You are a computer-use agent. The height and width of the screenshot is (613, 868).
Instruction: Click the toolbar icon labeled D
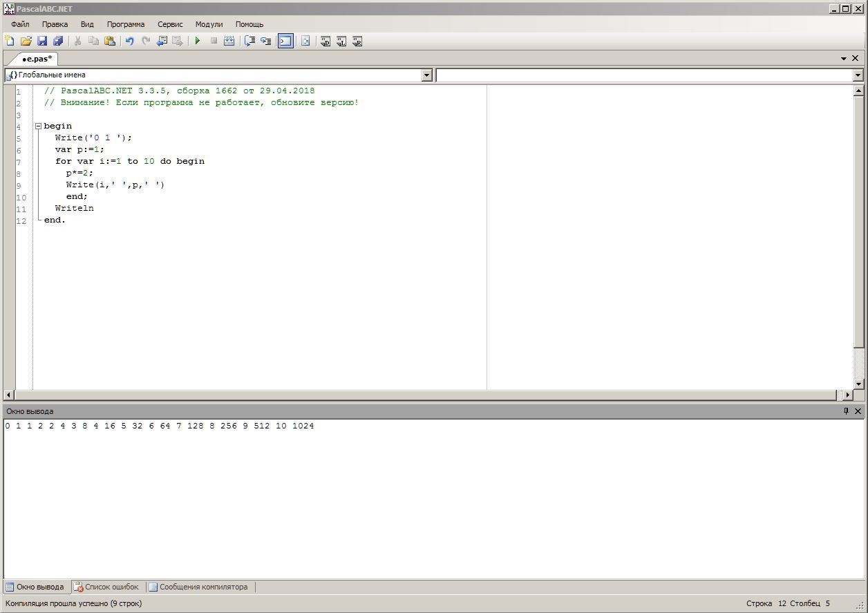[325, 41]
